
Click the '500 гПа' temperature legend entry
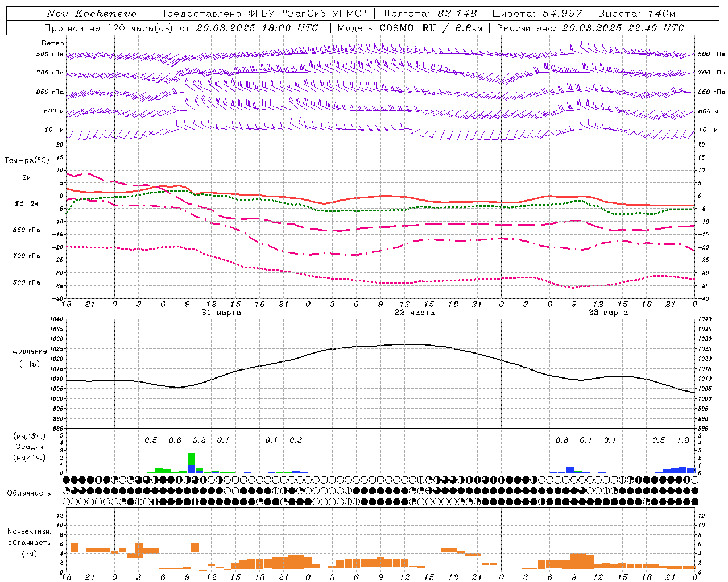point(27,282)
